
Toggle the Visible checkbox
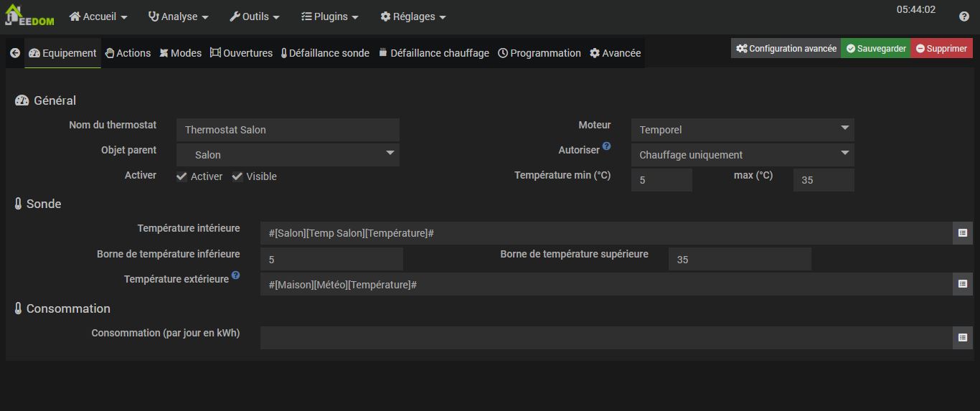tap(237, 176)
